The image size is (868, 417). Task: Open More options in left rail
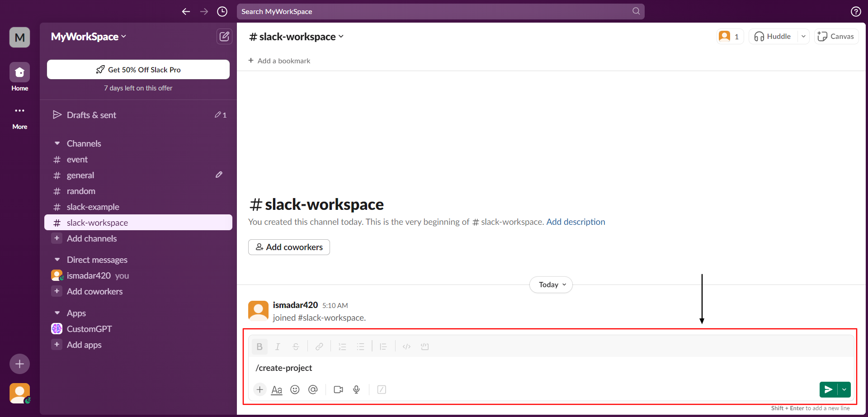tap(19, 117)
